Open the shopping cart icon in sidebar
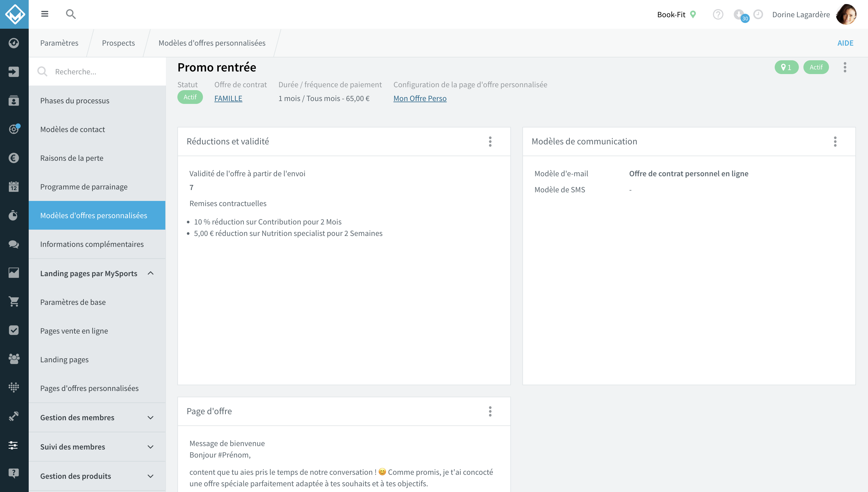This screenshot has width=868, height=492. point(14,301)
